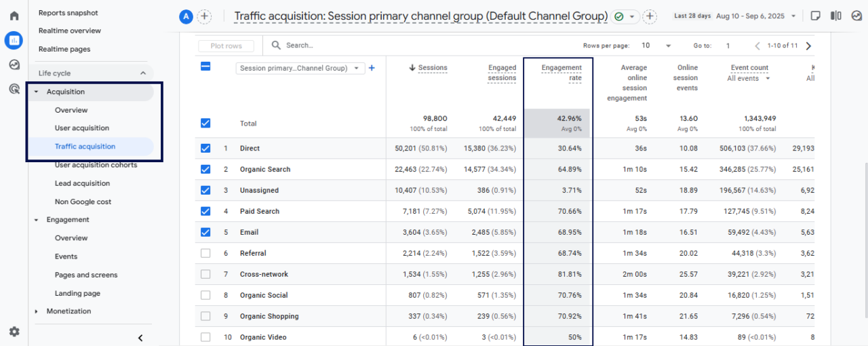Collapse the Engagement tree group
The height and width of the screenshot is (346, 868).
coord(36,220)
